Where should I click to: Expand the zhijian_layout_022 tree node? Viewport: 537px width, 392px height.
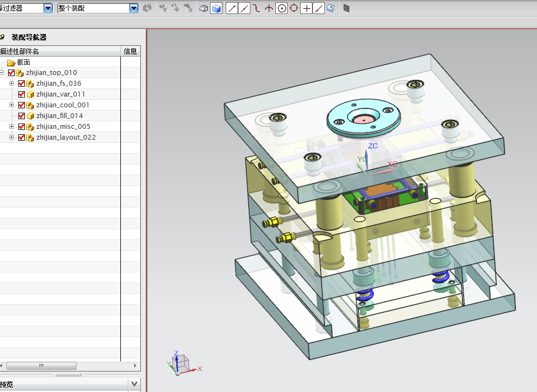tap(11, 137)
